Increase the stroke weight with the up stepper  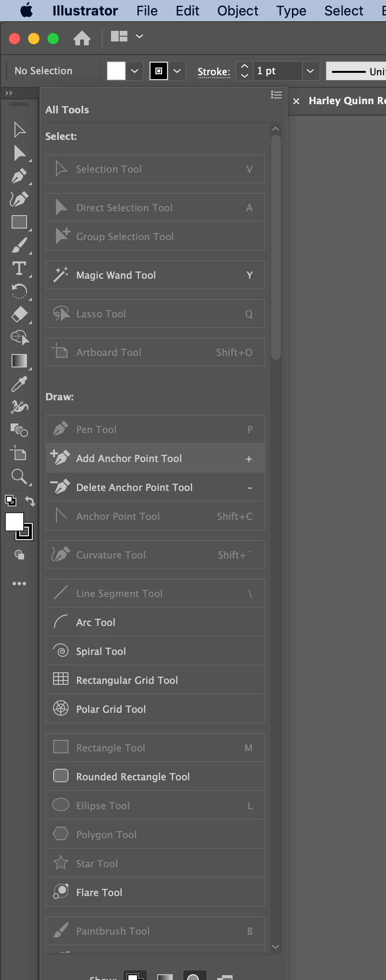[x=245, y=67]
